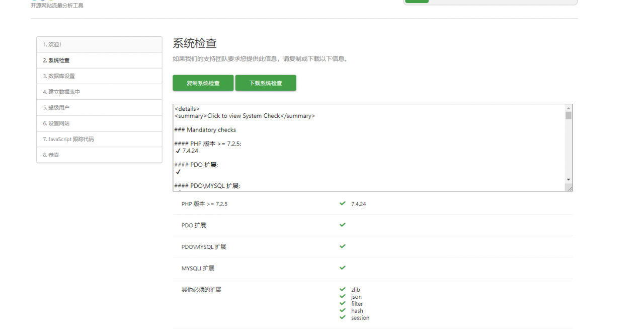
Task: Click the green check beside filter
Action: coord(343,303)
